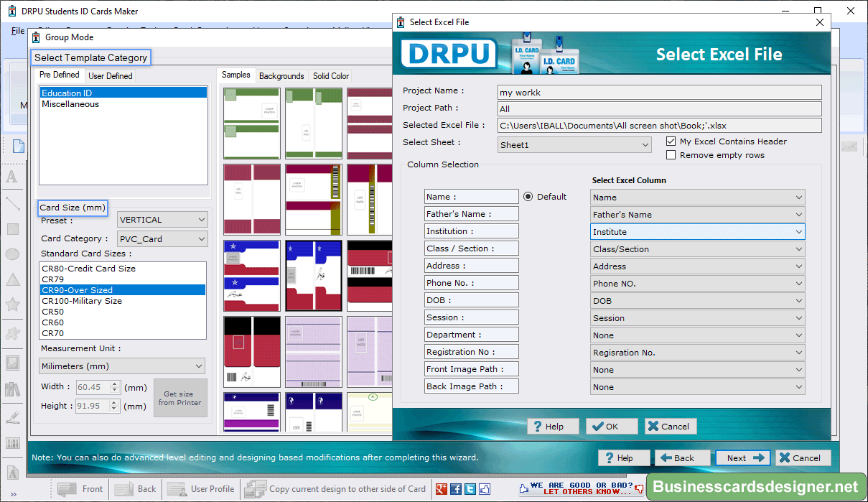Click 'We are good or bad' feedback banner
The image size is (868, 502).
582,489
